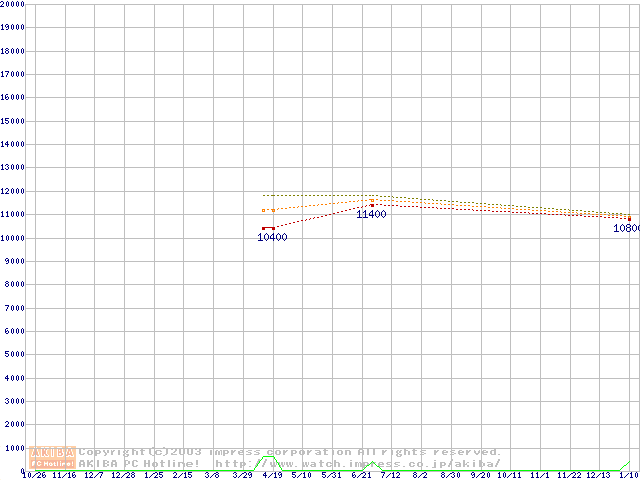Select the 12/13 date on the x-axis
Viewport: 640px width, 480px height.
click(x=598, y=475)
